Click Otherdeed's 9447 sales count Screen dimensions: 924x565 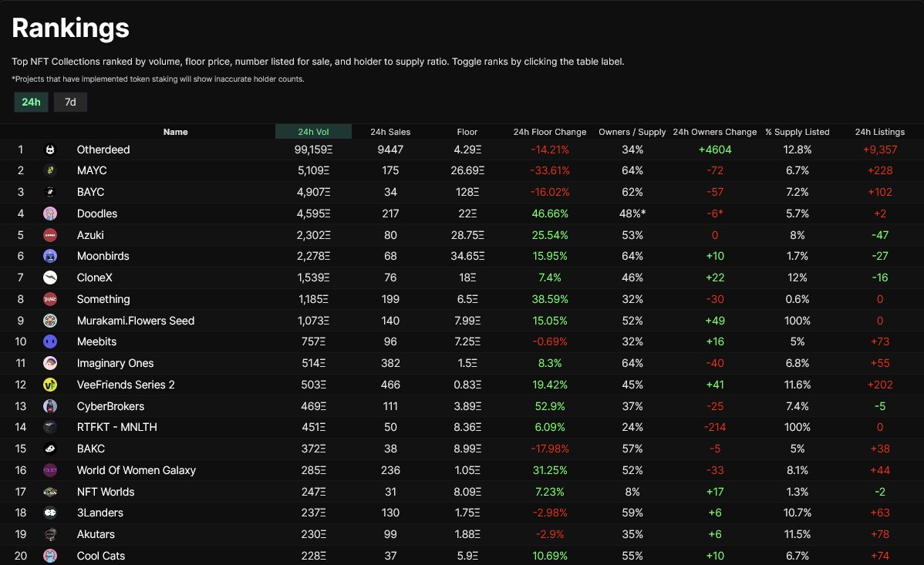[x=390, y=150]
